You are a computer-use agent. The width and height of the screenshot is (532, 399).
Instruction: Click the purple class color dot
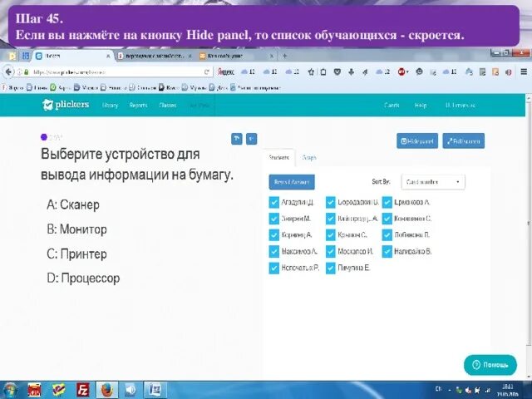coord(44,137)
